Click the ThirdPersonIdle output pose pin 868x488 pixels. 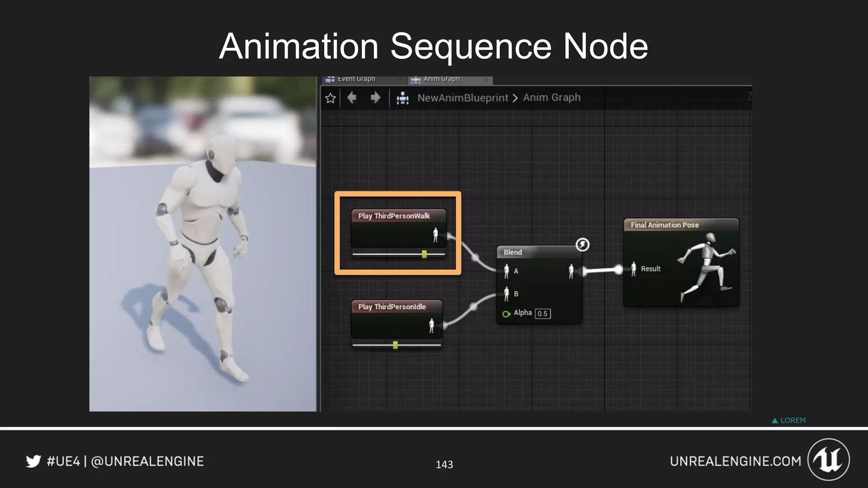(x=431, y=325)
